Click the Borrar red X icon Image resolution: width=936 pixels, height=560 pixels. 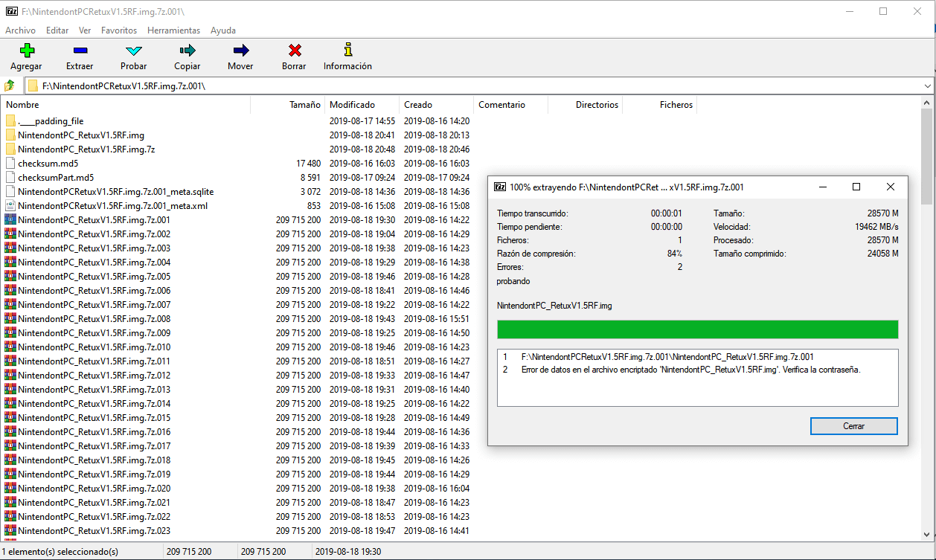tap(294, 51)
